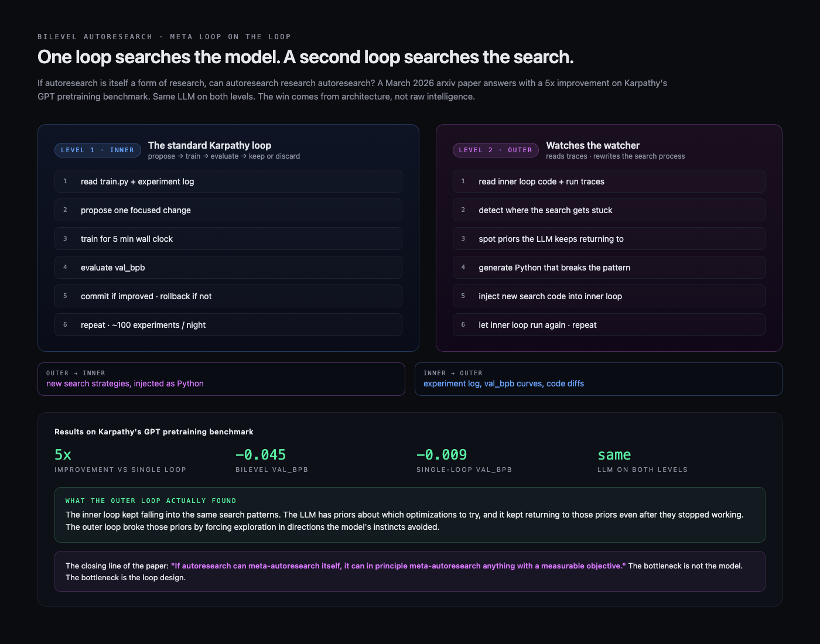
Task: Click the pink closing-line paper quote
Action: (x=398, y=566)
